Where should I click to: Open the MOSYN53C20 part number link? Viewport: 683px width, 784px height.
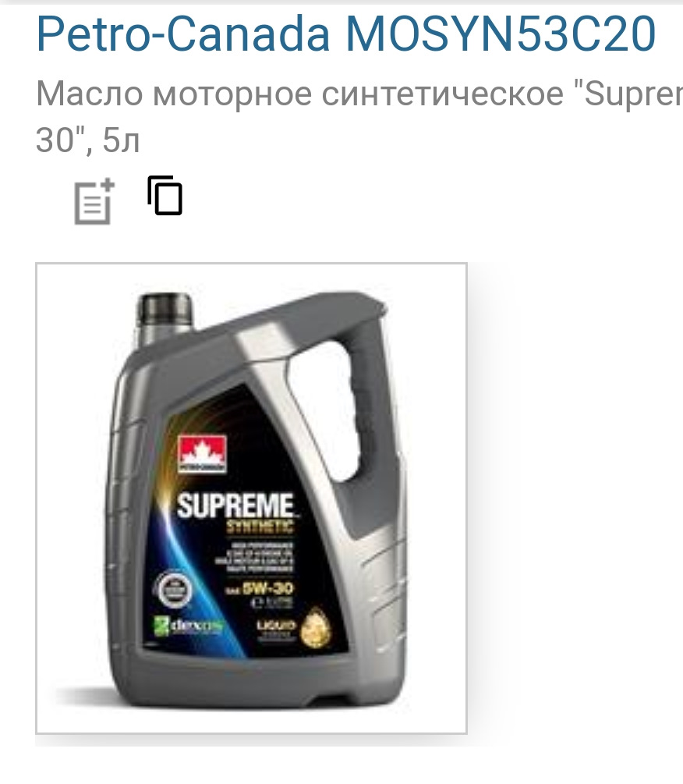pyautogui.click(x=501, y=34)
